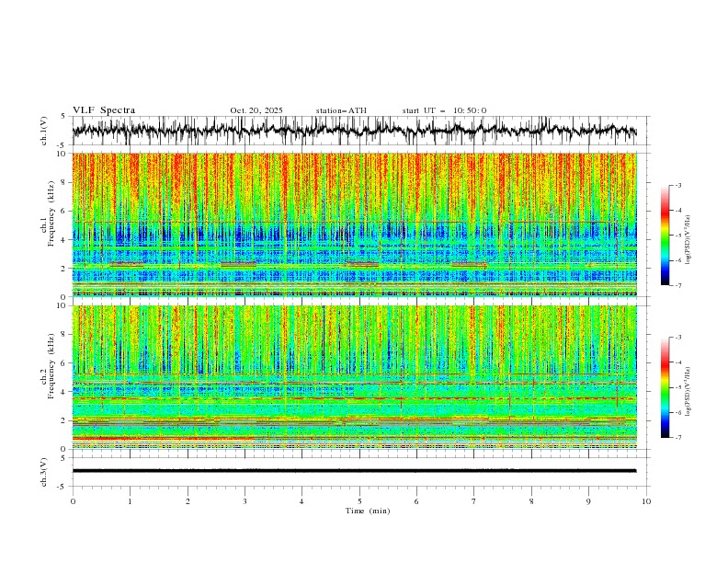The height and width of the screenshot is (563, 728).
Task: Click the "3" minute tick on time axis
Action: click(x=245, y=501)
